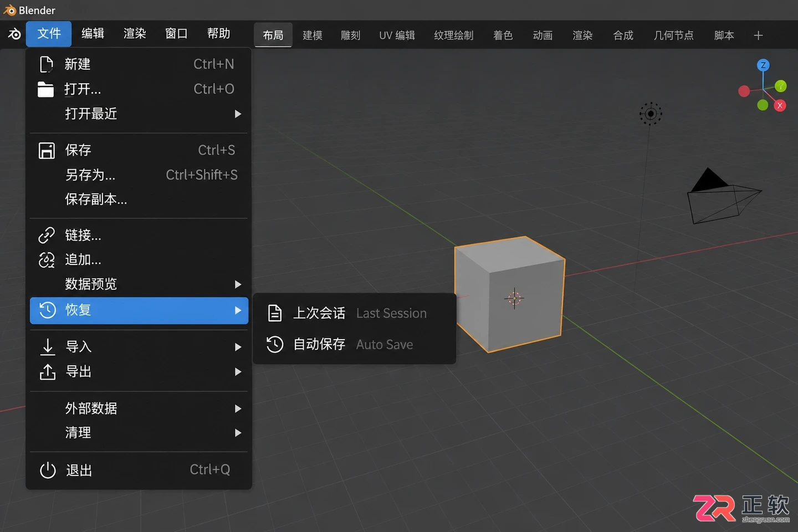Screen dimensions: 798x532
Task: Expand the 导入 submenu arrow
Action: pos(238,347)
